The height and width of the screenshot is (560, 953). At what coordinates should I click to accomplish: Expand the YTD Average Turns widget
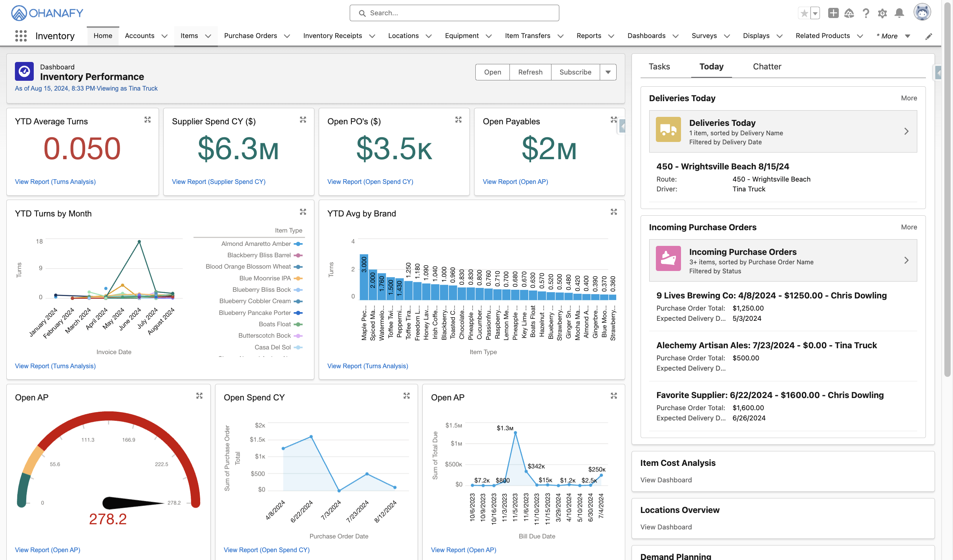[148, 120]
